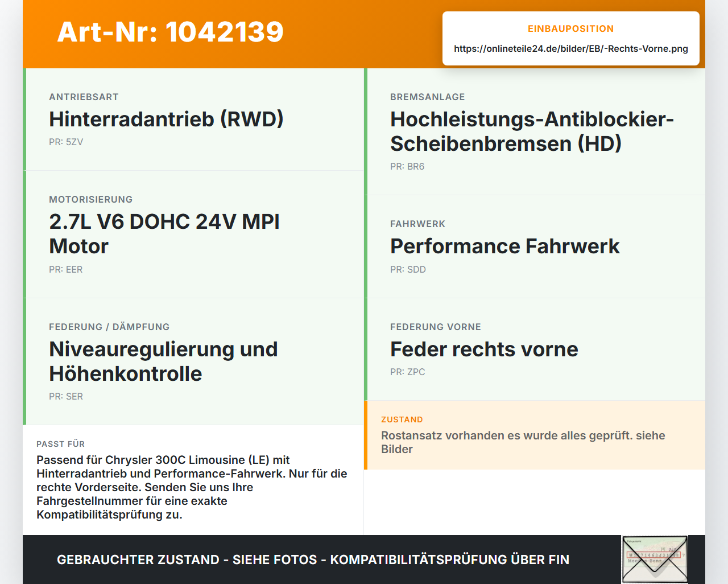Viewport: 728px width, 584px height.
Task: Select the FAHRWERK label
Action: coord(418,224)
